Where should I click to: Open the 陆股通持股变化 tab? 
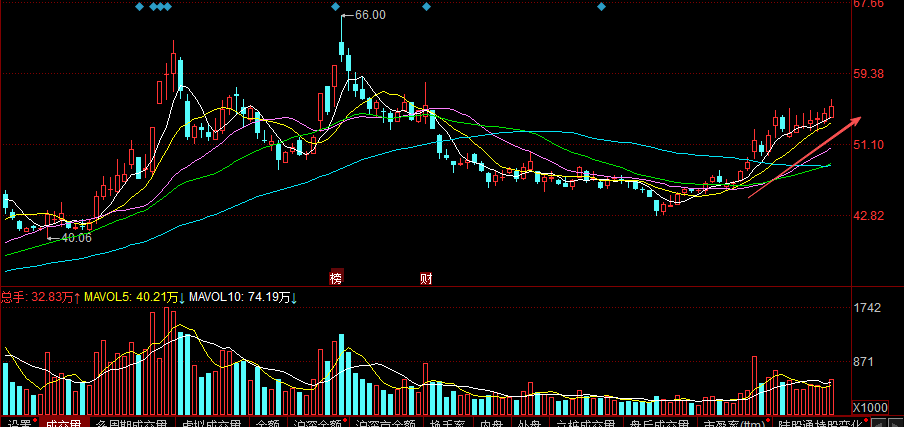[x=820, y=423]
